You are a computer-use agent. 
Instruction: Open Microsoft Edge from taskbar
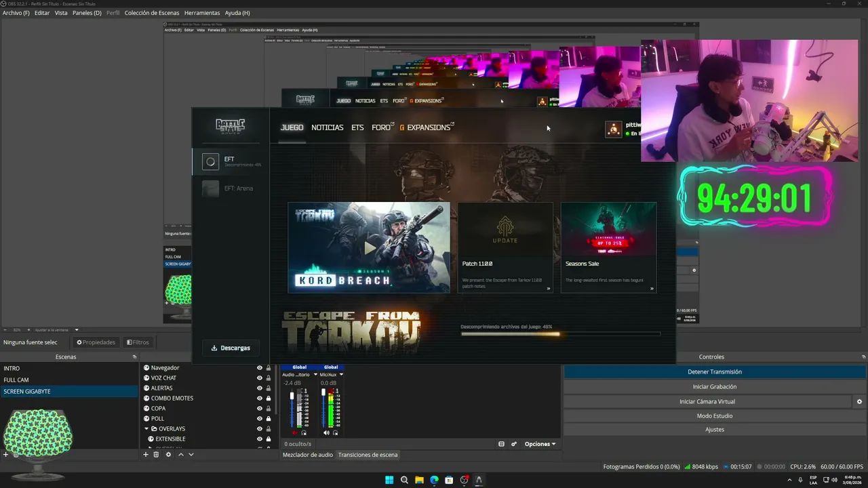point(434,480)
